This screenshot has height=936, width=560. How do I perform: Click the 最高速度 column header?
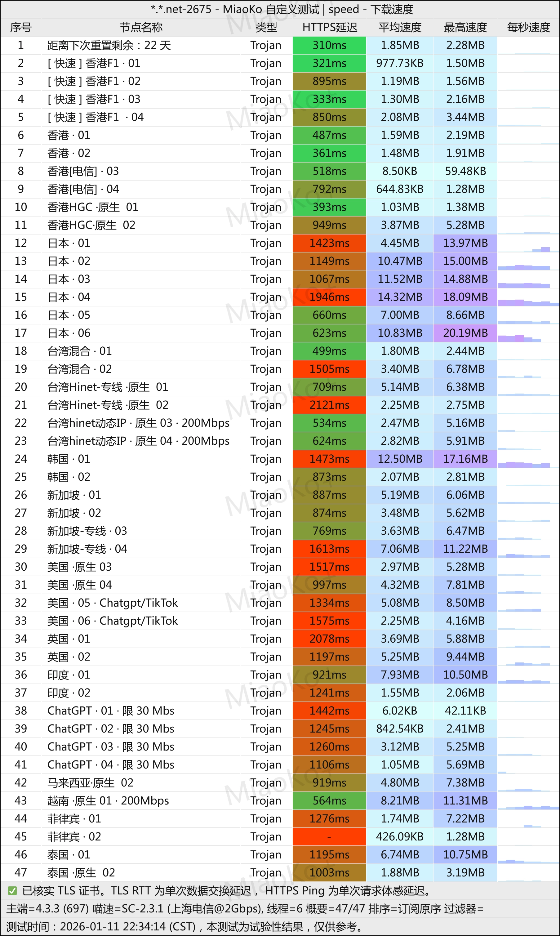point(465,27)
